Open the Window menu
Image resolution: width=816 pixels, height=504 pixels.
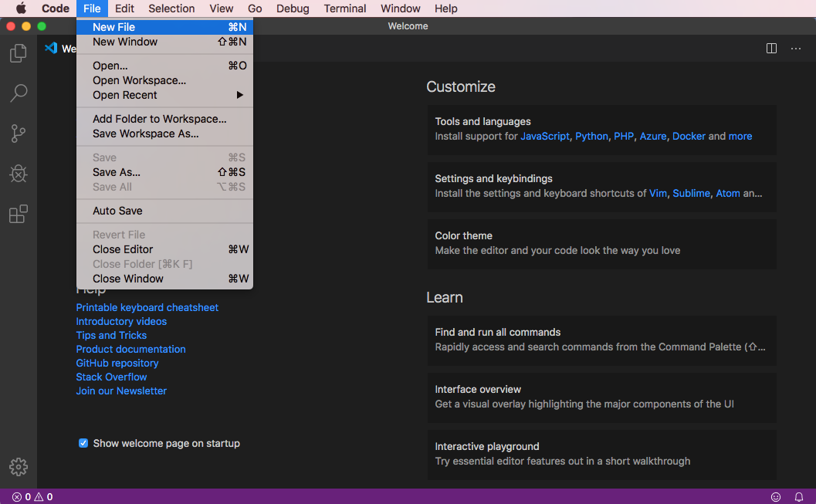[400, 8]
